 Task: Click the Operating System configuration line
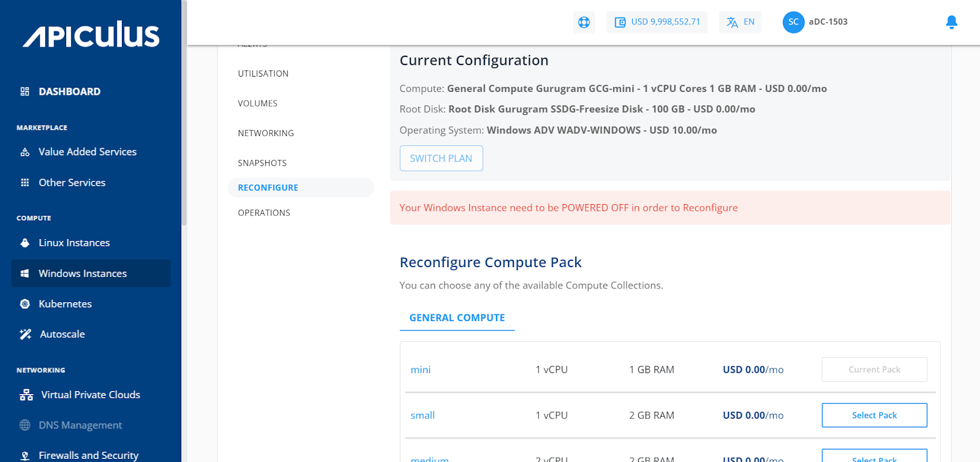coord(558,130)
